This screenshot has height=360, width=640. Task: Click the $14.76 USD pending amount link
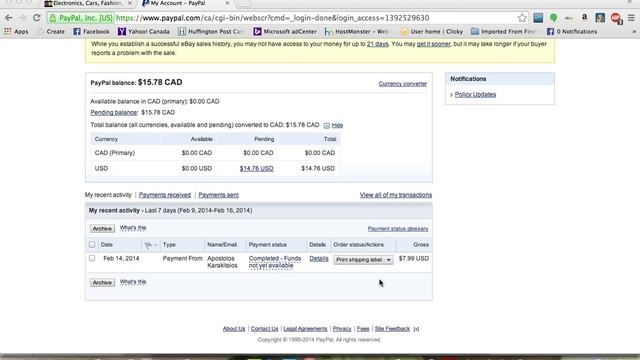coord(256,168)
